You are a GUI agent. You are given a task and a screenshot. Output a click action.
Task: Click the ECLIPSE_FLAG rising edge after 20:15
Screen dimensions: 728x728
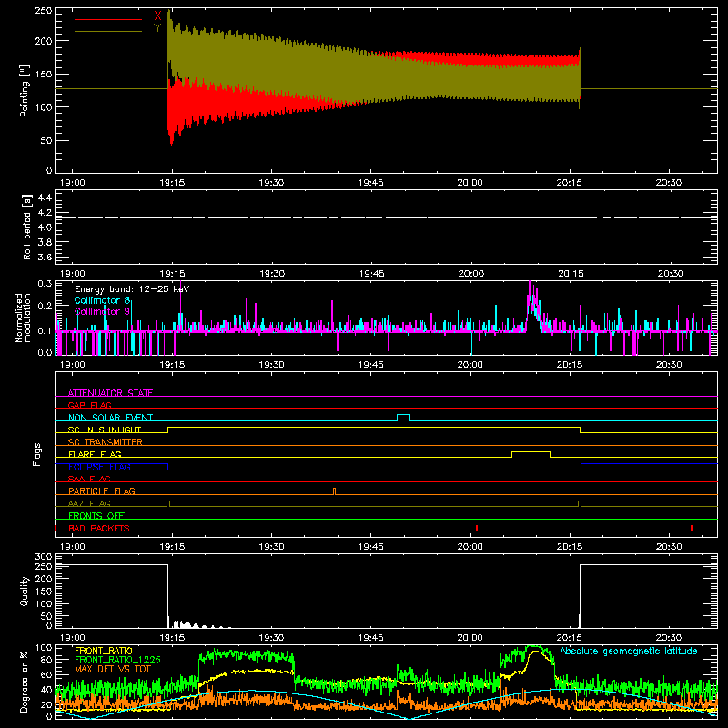581,467
